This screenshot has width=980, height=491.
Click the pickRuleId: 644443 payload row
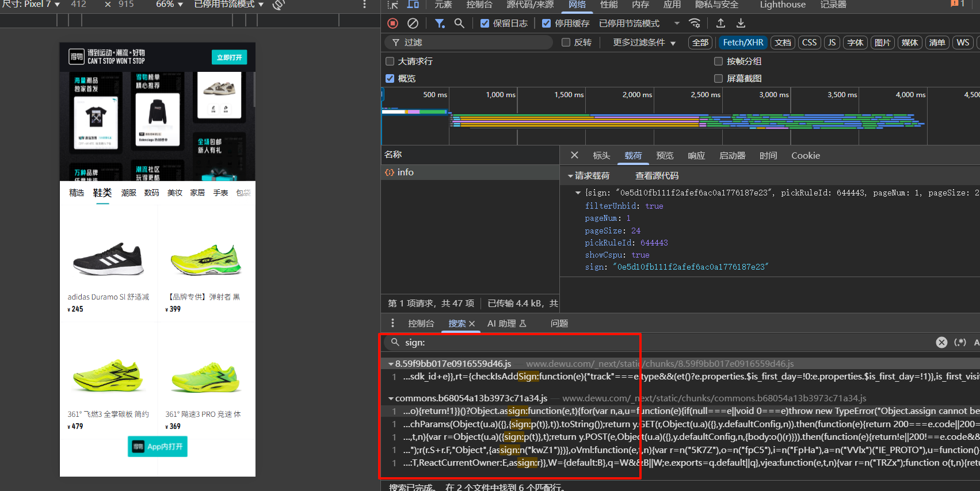pyautogui.click(x=626, y=243)
